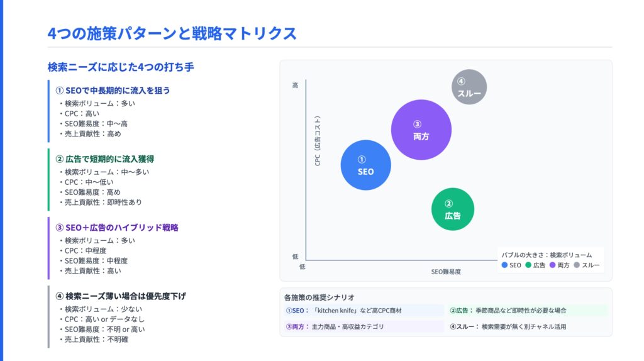Click the CPC（広告コスト）y-axis label
The width and height of the screenshot is (644, 361).
pyautogui.click(x=318, y=141)
